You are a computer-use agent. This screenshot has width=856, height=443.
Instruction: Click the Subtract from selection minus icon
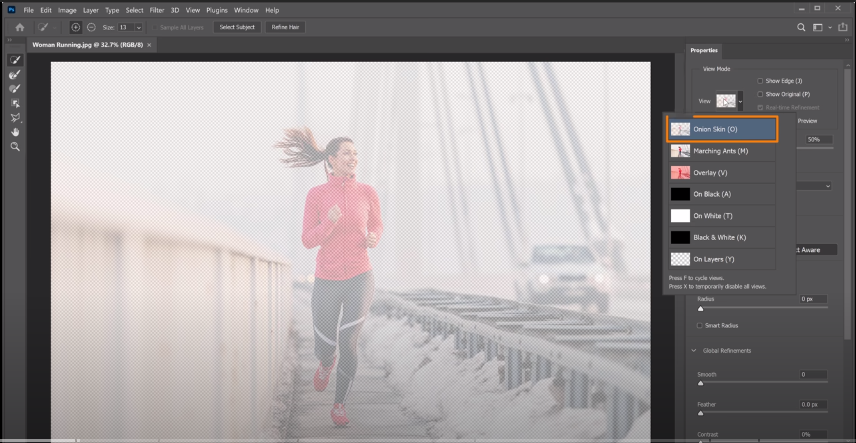(x=91, y=27)
